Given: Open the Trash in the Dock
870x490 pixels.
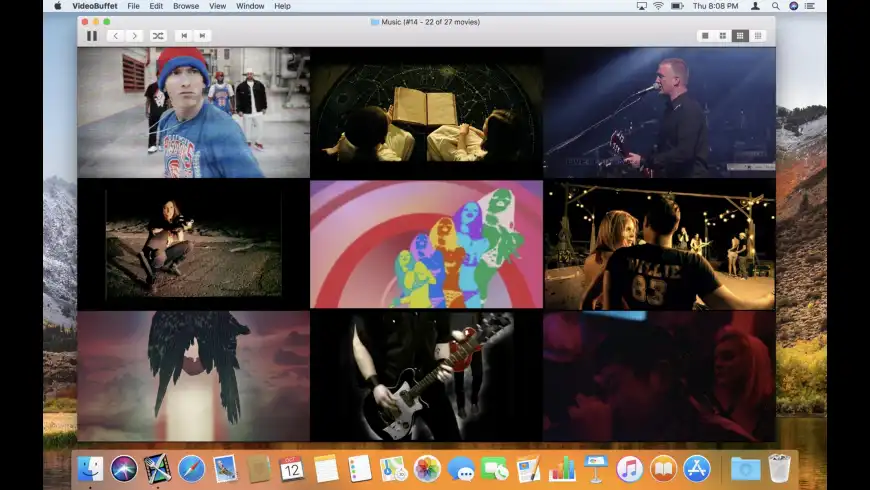Looking at the screenshot, I should click(x=780, y=469).
